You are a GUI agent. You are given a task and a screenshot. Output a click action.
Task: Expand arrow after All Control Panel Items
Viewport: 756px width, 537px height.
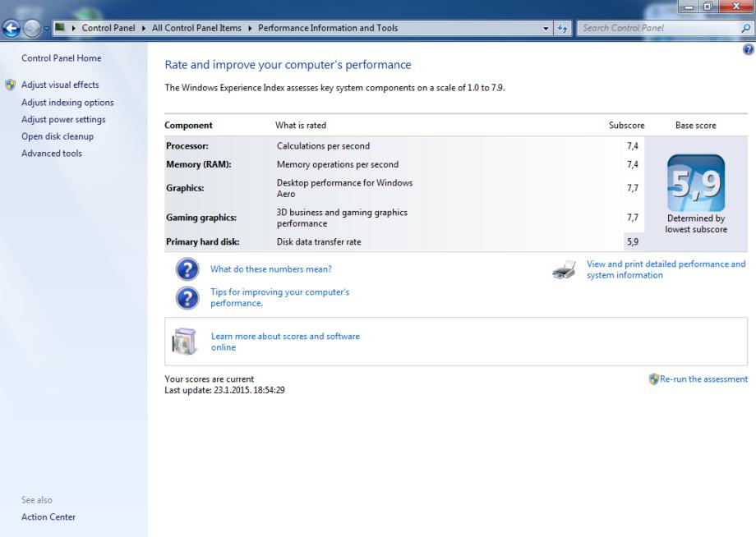tap(250, 28)
